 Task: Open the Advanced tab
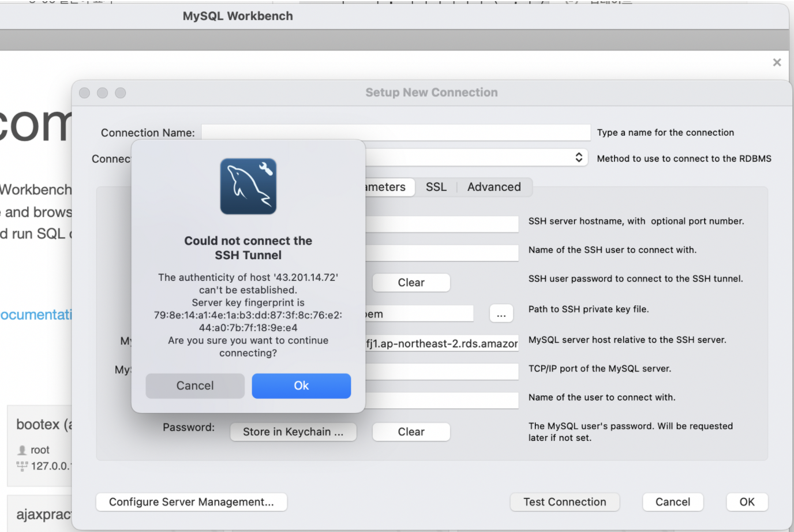(494, 187)
